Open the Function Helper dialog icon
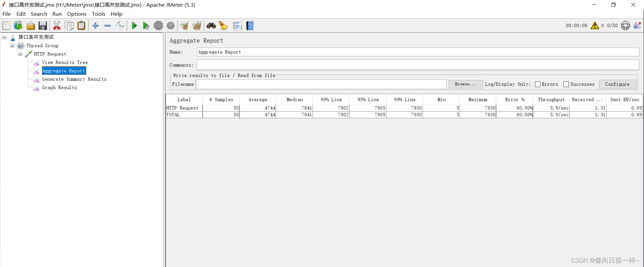This screenshot has width=644, height=267. [237, 25]
